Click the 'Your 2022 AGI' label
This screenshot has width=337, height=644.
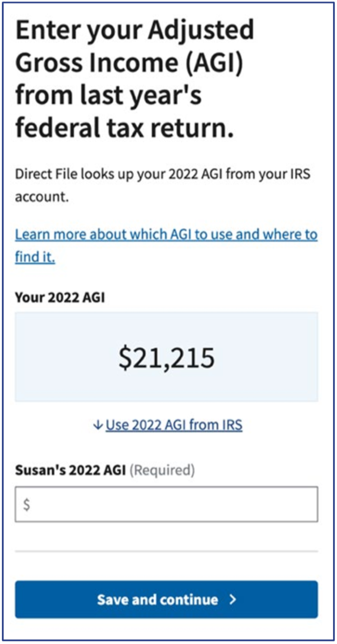(x=60, y=297)
